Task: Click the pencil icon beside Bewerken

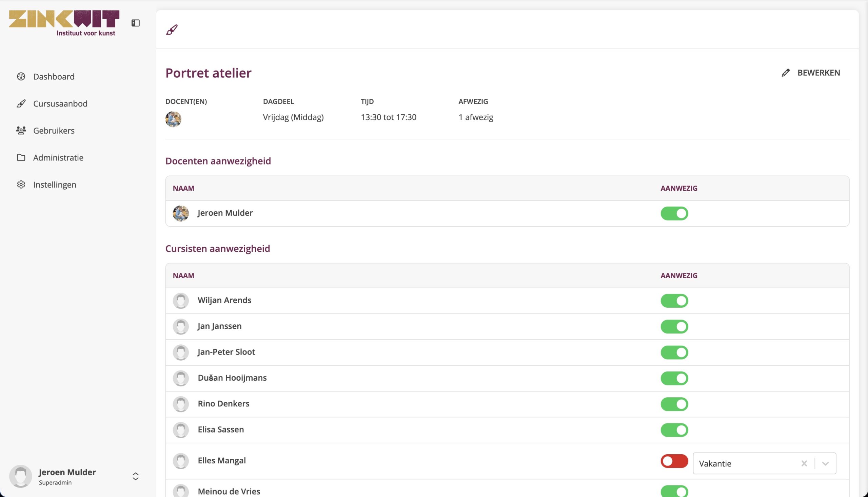Action: (x=786, y=73)
